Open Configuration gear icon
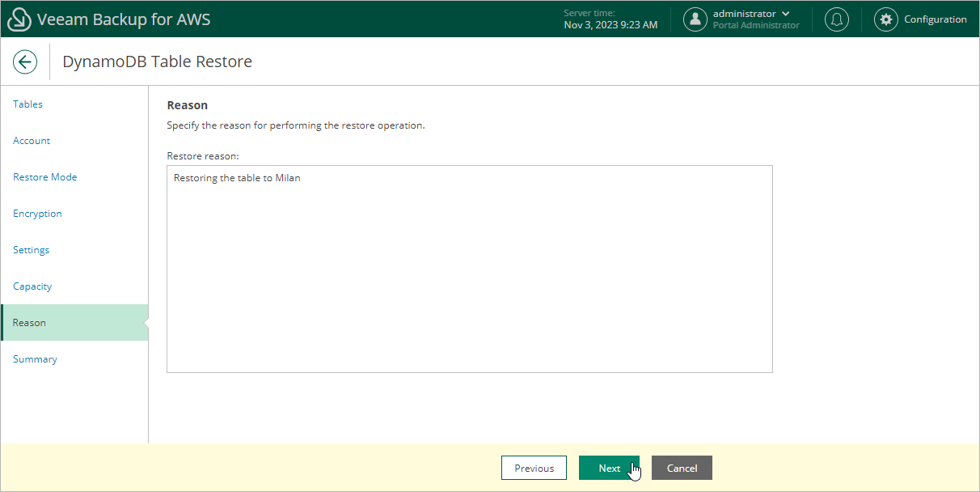 (886, 19)
